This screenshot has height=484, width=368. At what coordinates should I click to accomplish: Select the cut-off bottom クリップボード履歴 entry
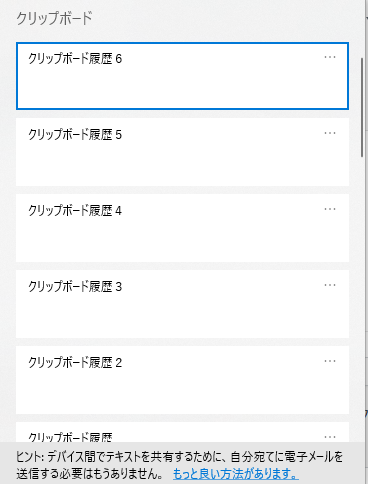tap(182, 432)
